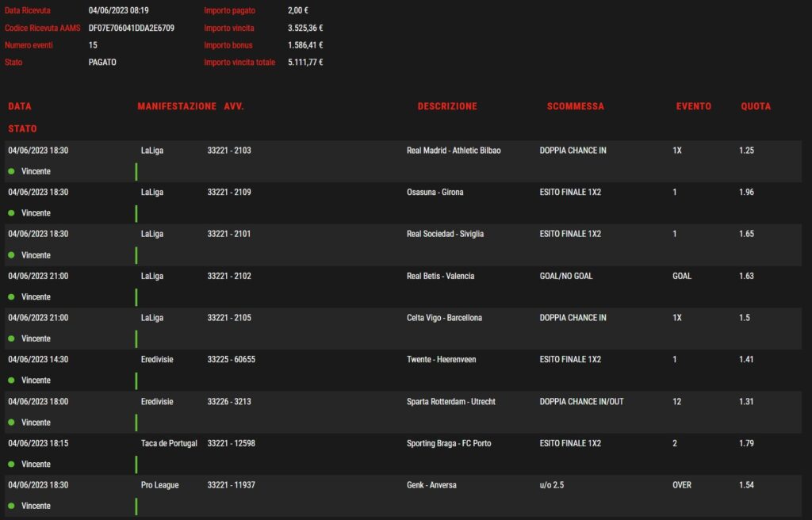Click the MANIFESTAZIONE column header

click(x=176, y=106)
